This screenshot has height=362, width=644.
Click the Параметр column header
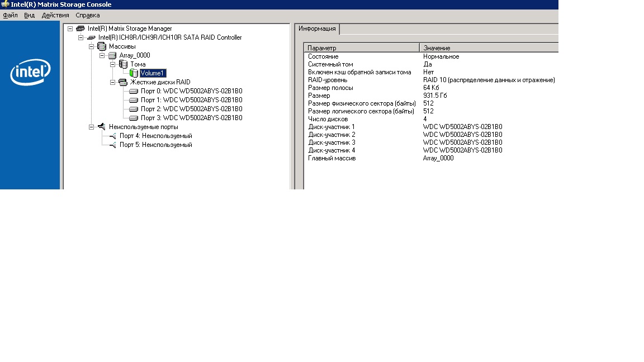coord(361,48)
